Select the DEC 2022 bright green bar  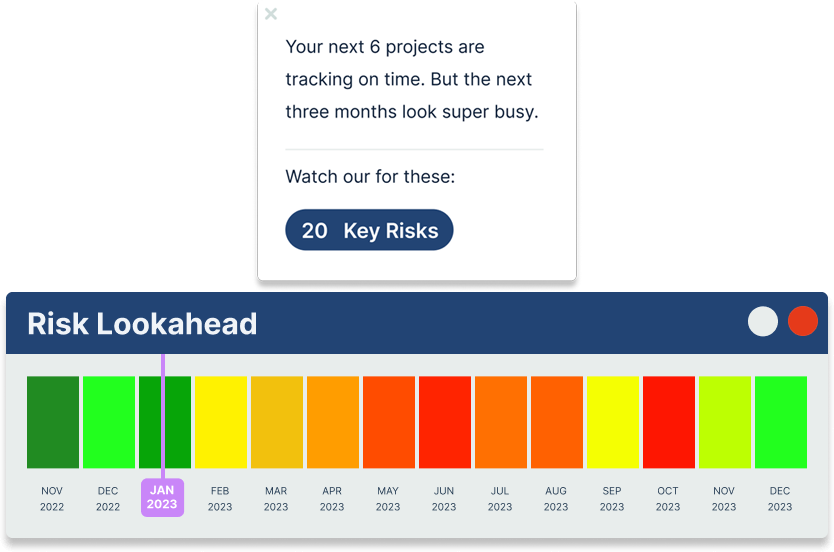coord(109,422)
